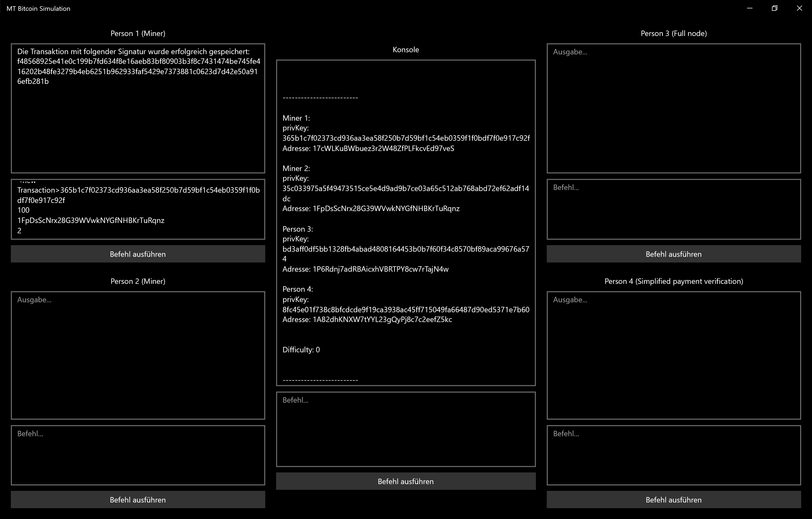Click into Person 2 Befehl input field
The width and height of the screenshot is (812, 519).
tap(137, 455)
